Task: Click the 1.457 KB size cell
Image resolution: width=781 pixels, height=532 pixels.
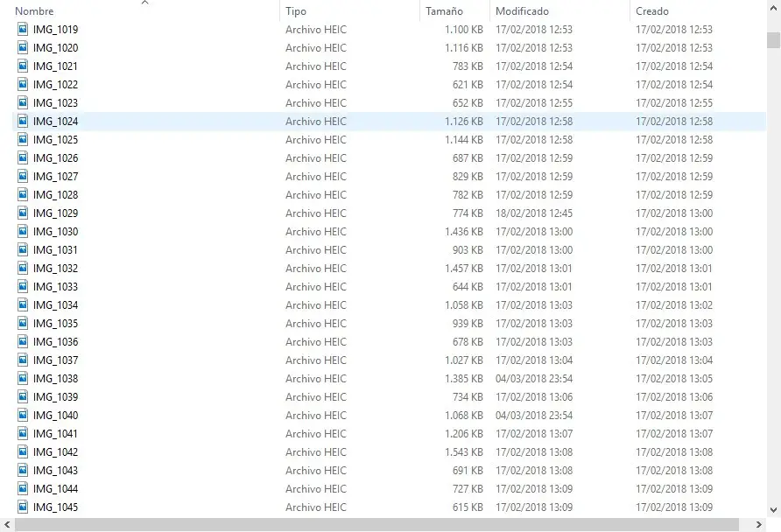Action: pos(464,269)
